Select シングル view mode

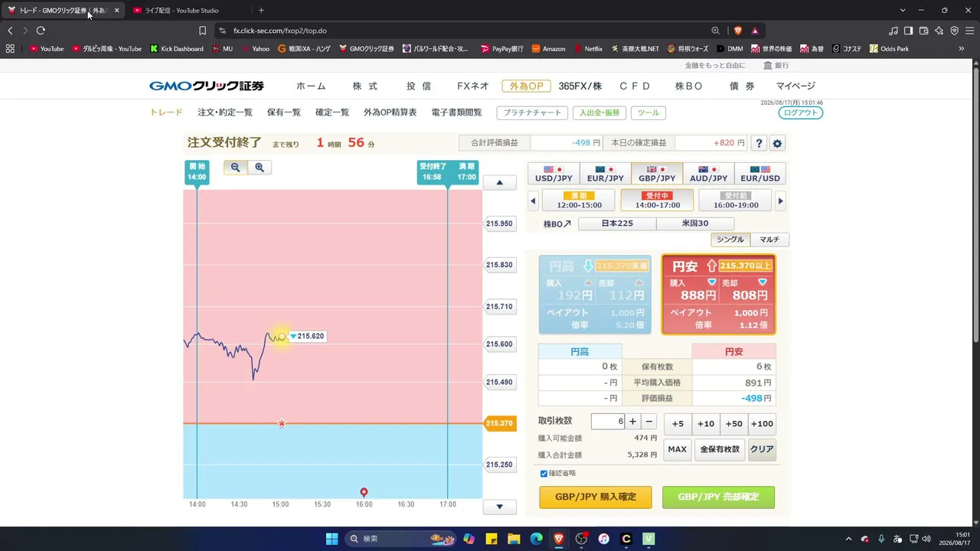(730, 240)
